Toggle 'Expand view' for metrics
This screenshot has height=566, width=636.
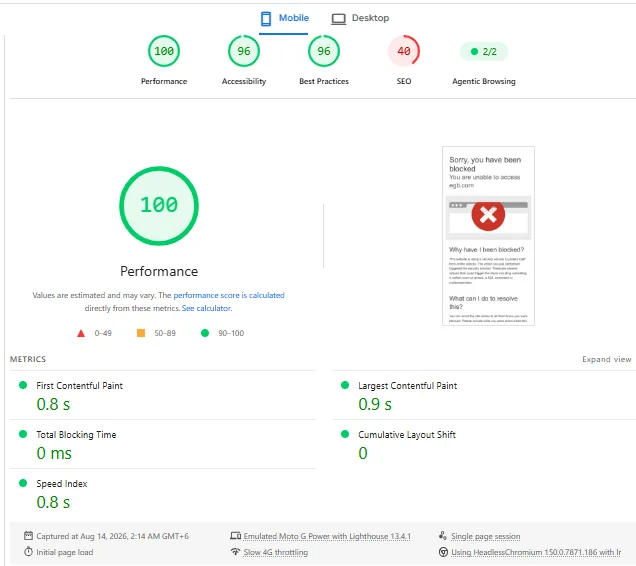[x=606, y=359]
